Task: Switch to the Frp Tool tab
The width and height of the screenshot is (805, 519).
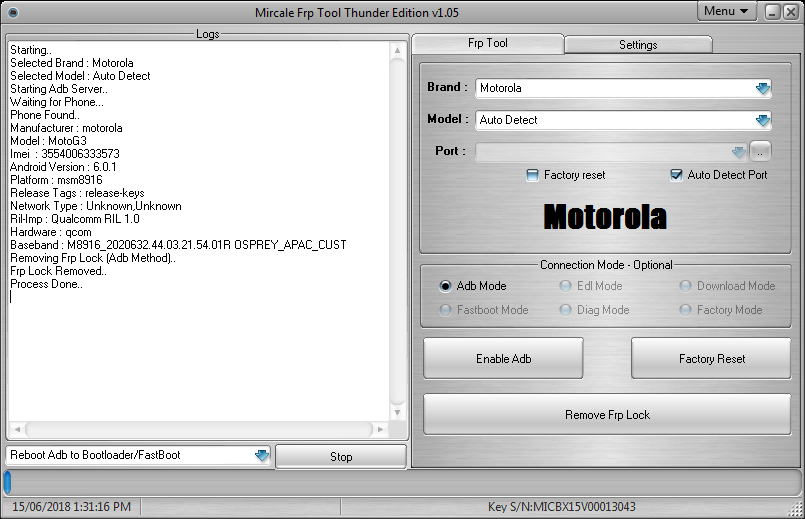Action: click(x=488, y=43)
